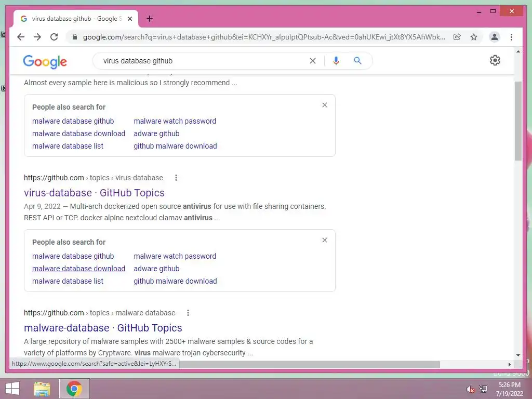Click the vertical scrollbar thumb
The image size is (532, 399).
tap(518, 121)
